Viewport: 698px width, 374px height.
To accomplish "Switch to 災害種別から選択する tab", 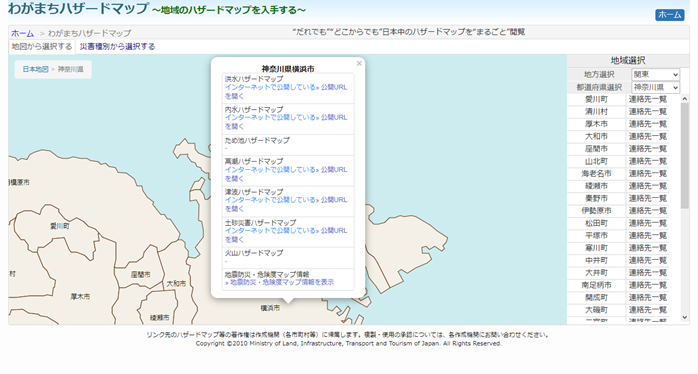I will (x=118, y=46).
